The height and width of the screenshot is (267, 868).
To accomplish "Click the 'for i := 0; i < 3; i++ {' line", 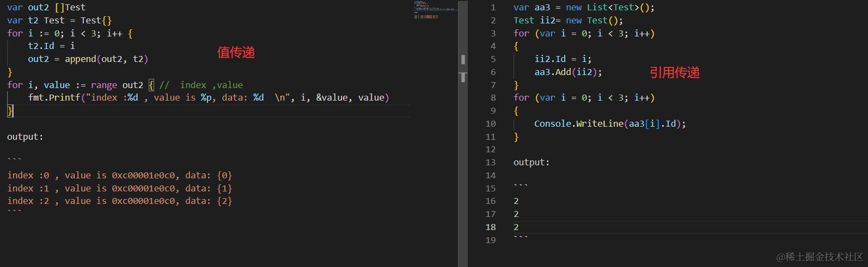I will [70, 33].
